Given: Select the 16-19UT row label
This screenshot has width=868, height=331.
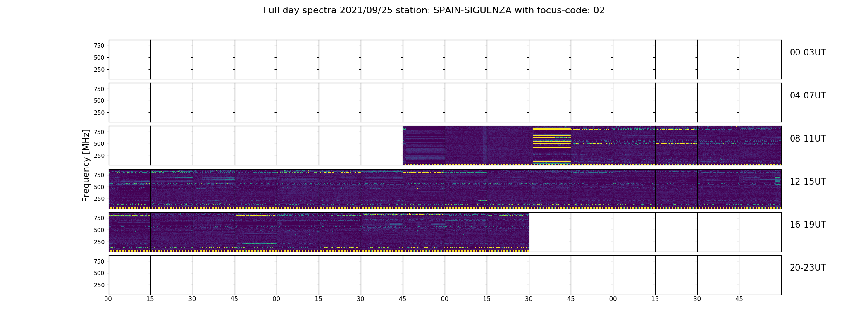Looking at the screenshot, I should tap(808, 225).
